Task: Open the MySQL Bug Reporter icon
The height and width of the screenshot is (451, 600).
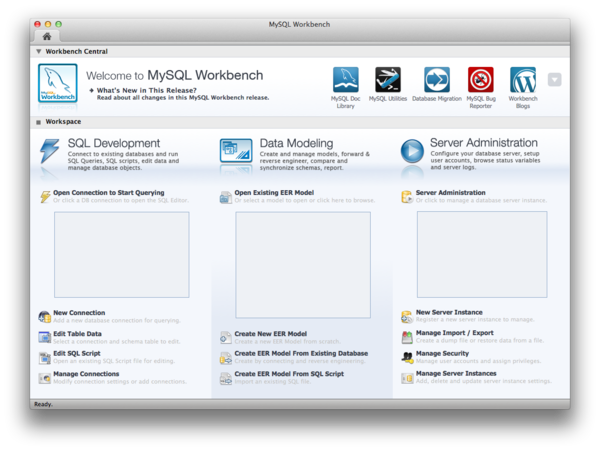Action: click(x=481, y=80)
